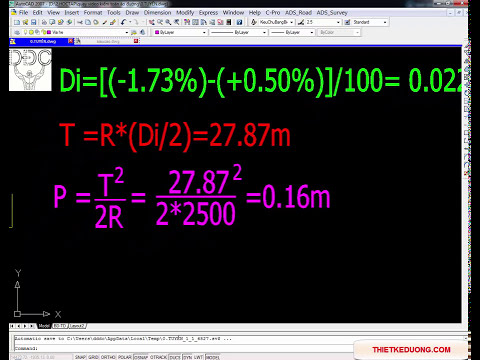Screen dimensions: 480x360
Task: Click the Help question mark icon
Action: [x=239, y=22]
